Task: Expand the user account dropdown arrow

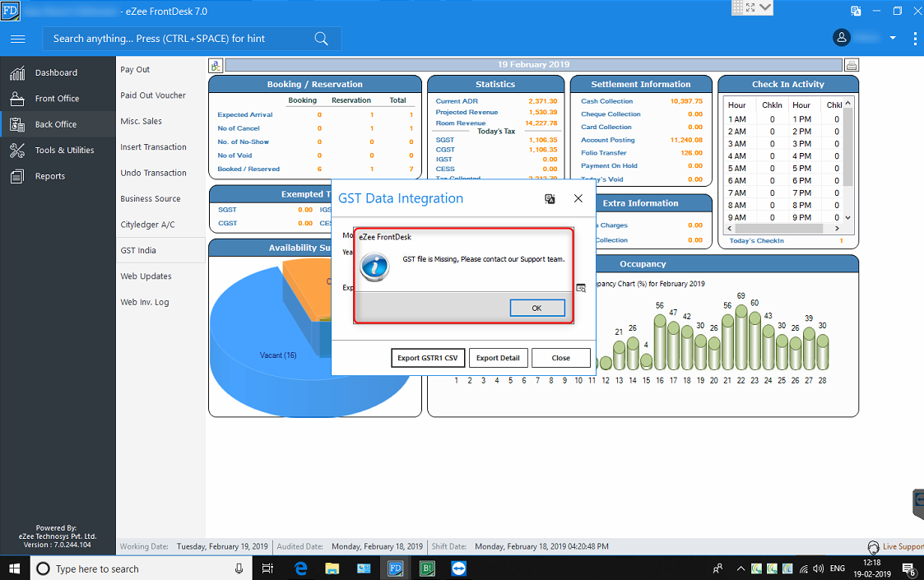Action: pyautogui.click(x=893, y=38)
